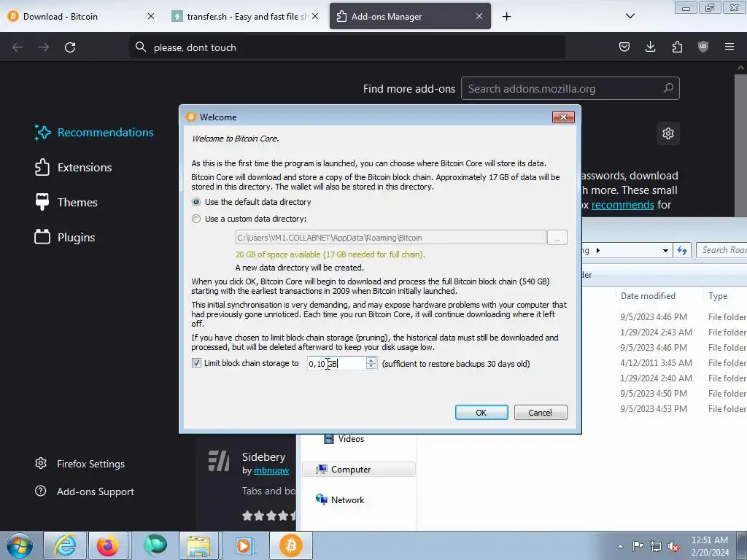
Task: Open Windows Explorer from the taskbar
Action: click(x=198, y=545)
